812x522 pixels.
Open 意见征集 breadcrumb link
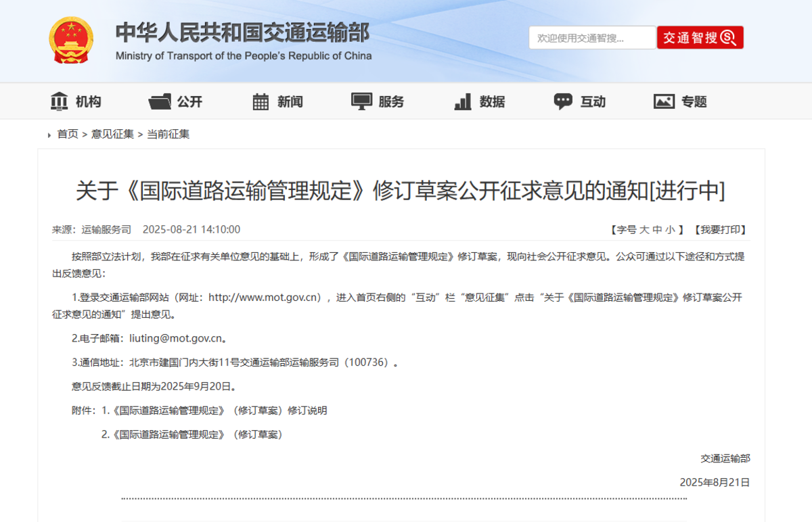(x=112, y=134)
